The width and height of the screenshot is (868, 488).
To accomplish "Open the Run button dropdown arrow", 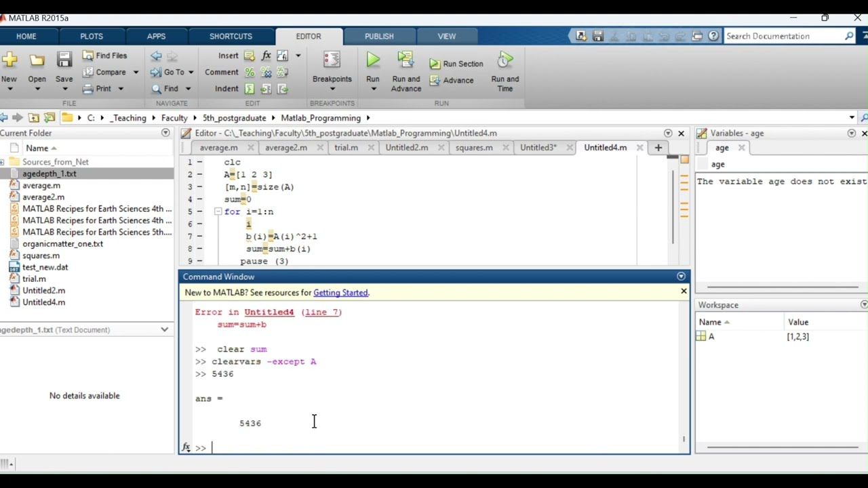I will click(x=373, y=89).
